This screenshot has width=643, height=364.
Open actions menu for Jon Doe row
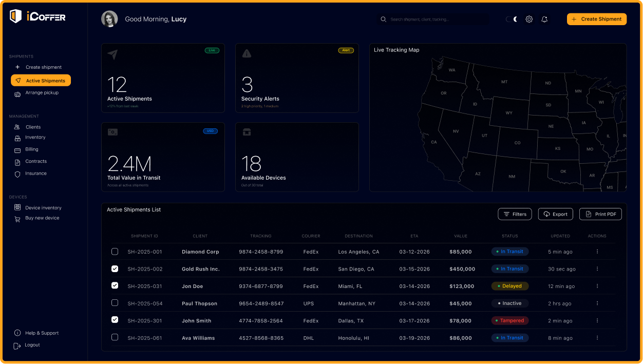coord(597,286)
